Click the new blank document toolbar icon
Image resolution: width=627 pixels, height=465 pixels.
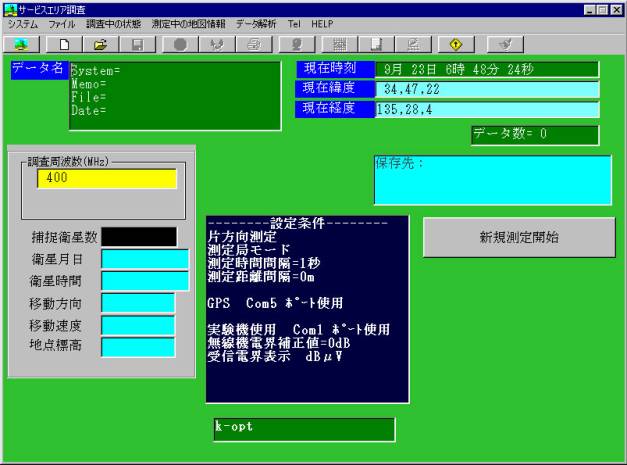pyautogui.click(x=64, y=44)
